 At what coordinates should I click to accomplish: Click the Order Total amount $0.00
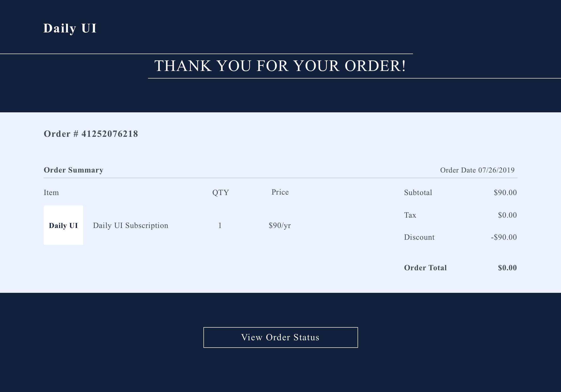click(x=507, y=268)
